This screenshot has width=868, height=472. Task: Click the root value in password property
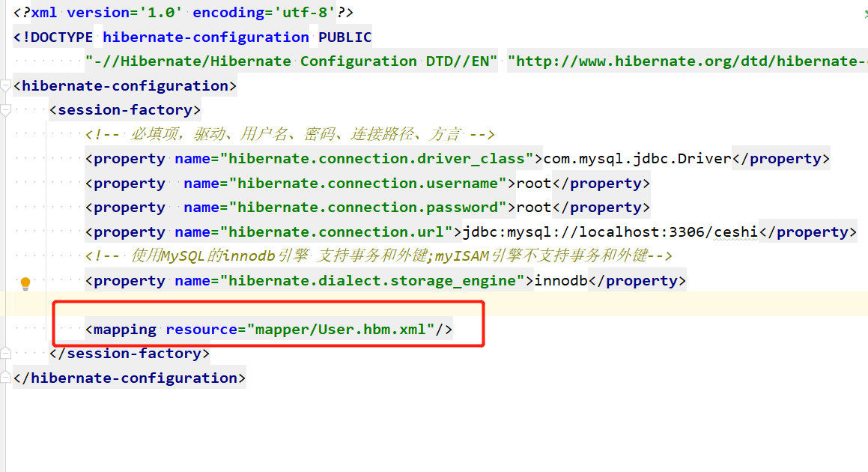point(534,208)
